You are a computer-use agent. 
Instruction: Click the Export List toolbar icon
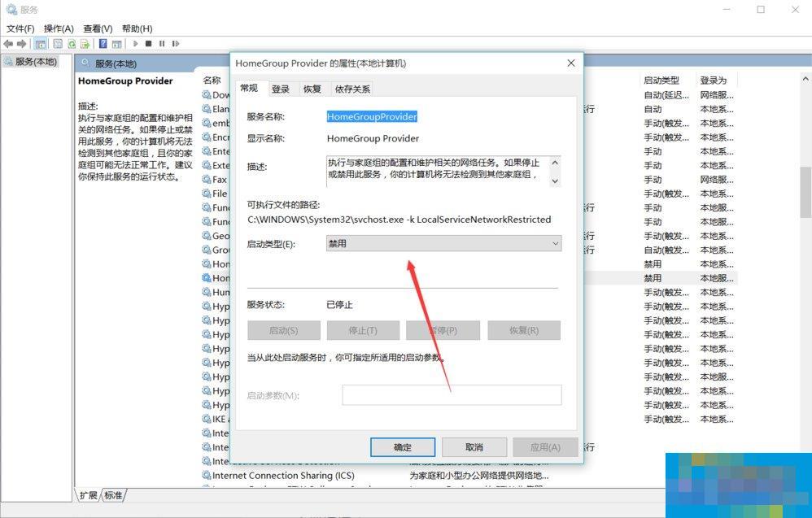coord(85,44)
